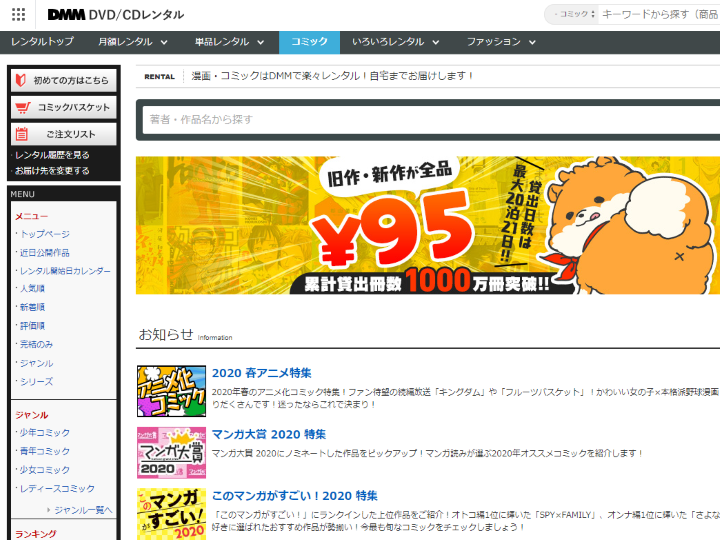
Task: Expand the 単品レンタル menu
Action: pyautogui.click(x=230, y=42)
